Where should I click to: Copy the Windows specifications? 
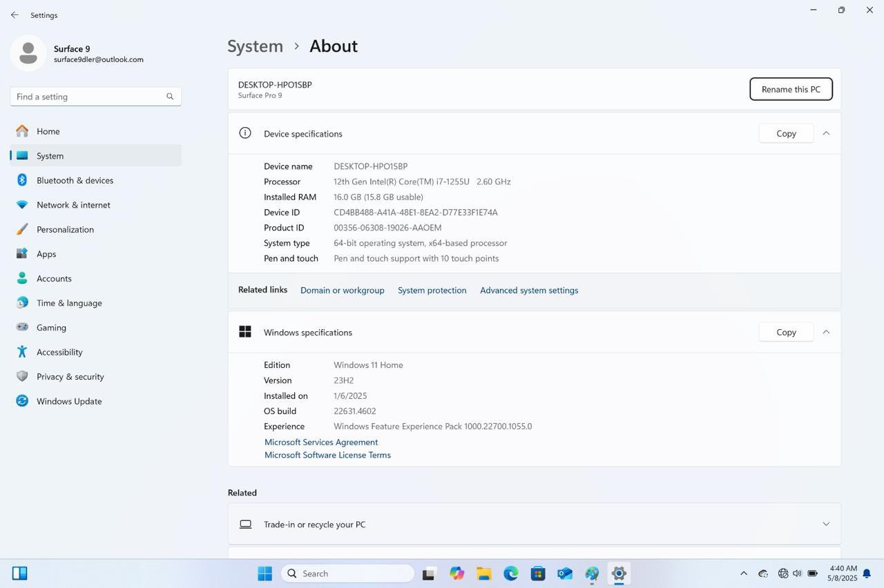pyautogui.click(x=786, y=332)
